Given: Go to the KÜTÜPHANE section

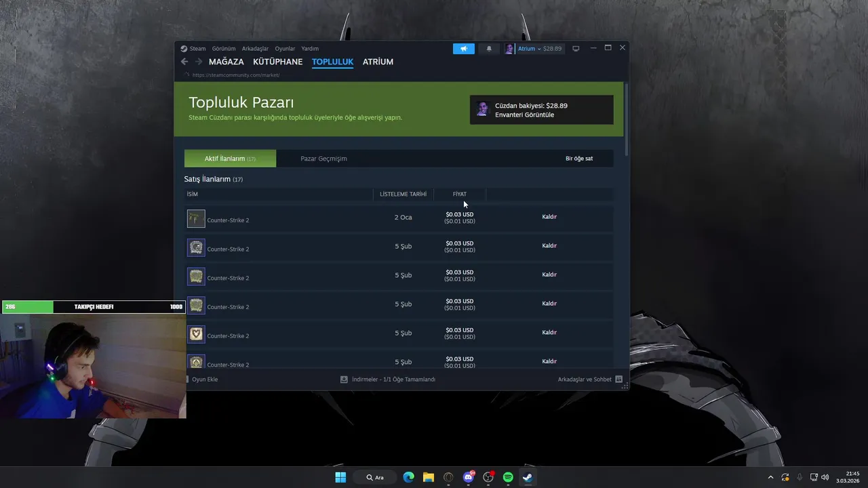Looking at the screenshot, I should coord(278,62).
